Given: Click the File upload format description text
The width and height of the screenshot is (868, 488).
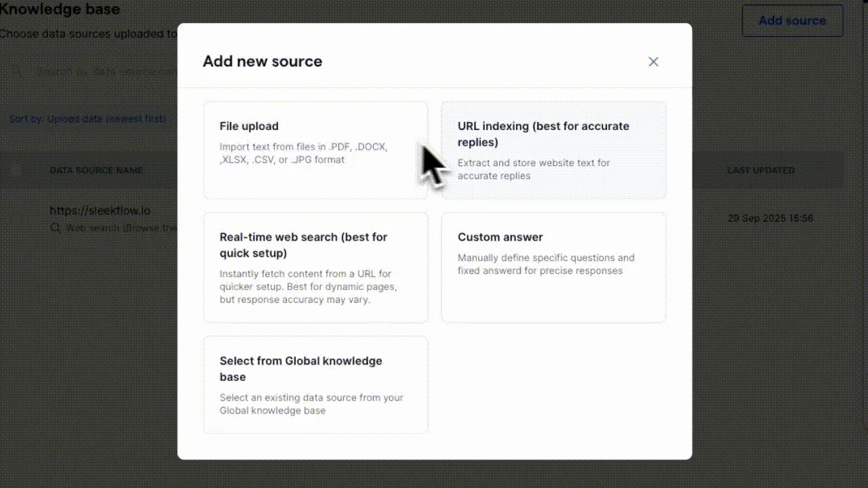Looking at the screenshot, I should click(304, 153).
